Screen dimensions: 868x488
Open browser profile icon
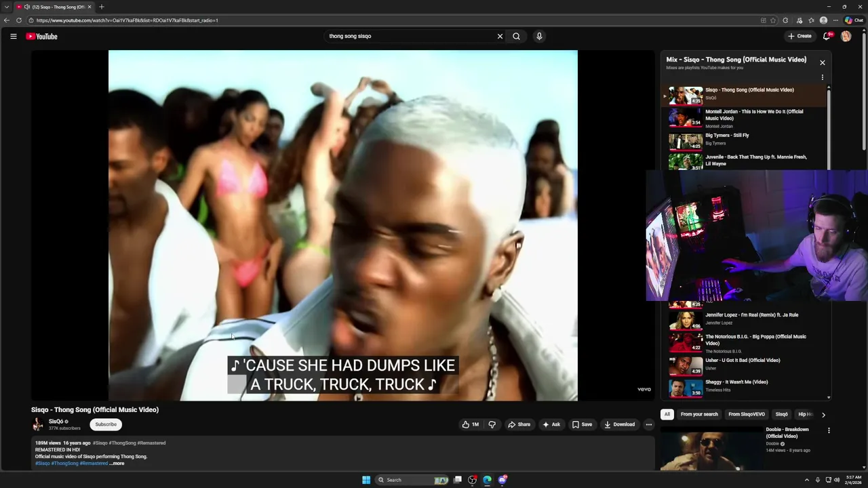coord(823,20)
